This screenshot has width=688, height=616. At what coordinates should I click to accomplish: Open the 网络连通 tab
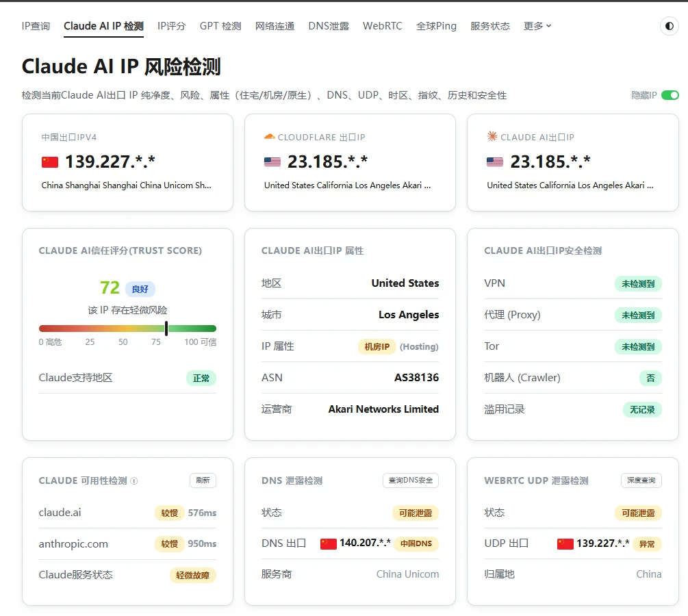275,26
